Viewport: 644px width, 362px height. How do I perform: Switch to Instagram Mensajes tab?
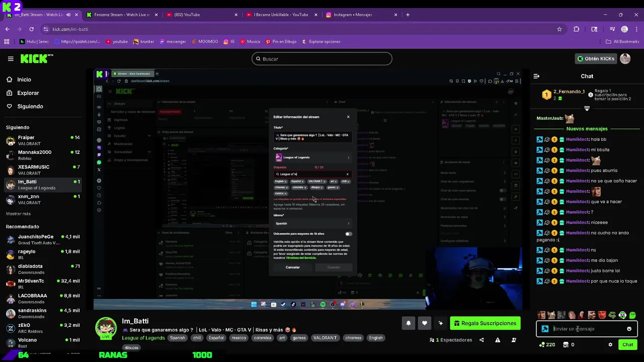tap(360, 15)
